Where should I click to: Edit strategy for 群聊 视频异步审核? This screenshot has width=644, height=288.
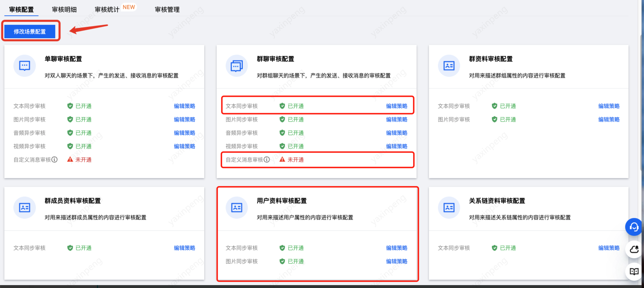pos(397,146)
